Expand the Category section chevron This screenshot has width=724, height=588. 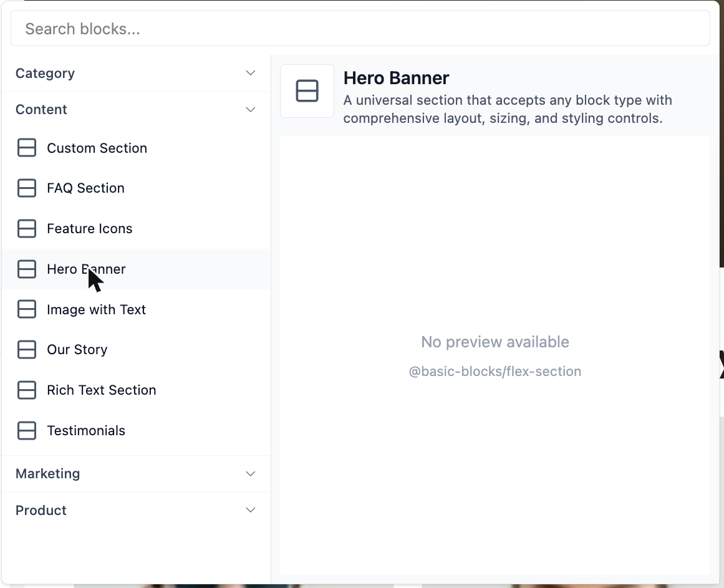point(250,73)
